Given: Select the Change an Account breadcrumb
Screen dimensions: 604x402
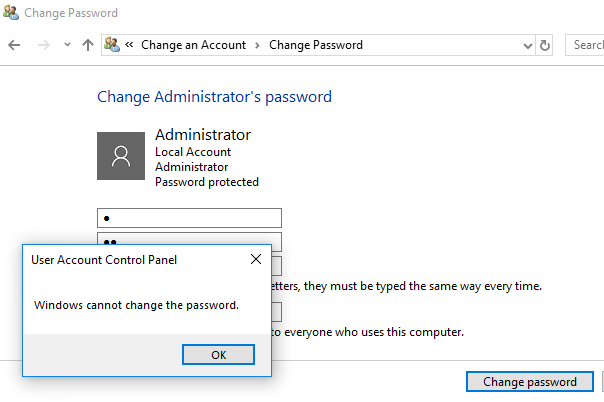Looking at the screenshot, I should click(193, 45).
